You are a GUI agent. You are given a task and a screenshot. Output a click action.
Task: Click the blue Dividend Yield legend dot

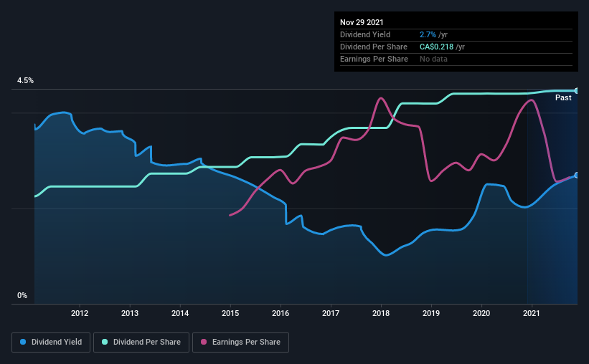tap(23, 342)
